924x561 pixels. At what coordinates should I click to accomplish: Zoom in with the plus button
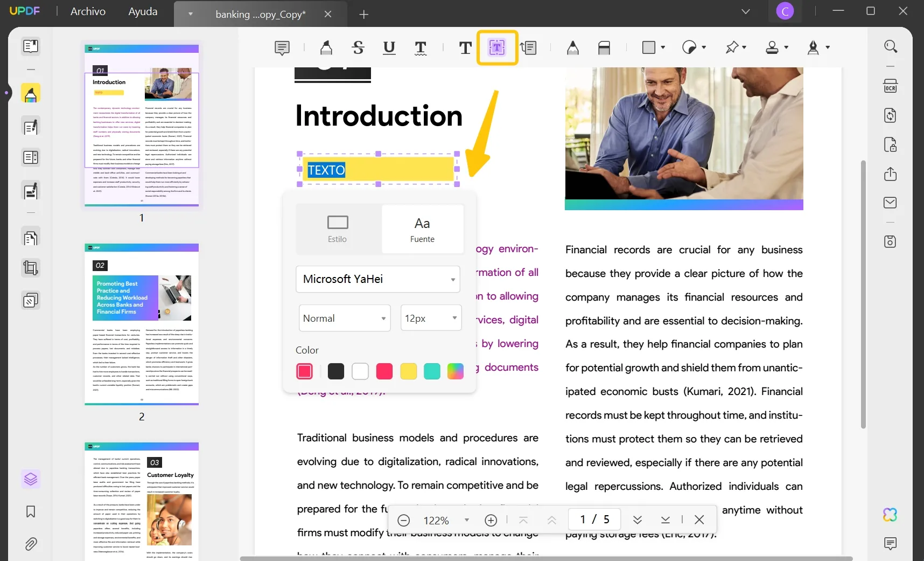491,520
